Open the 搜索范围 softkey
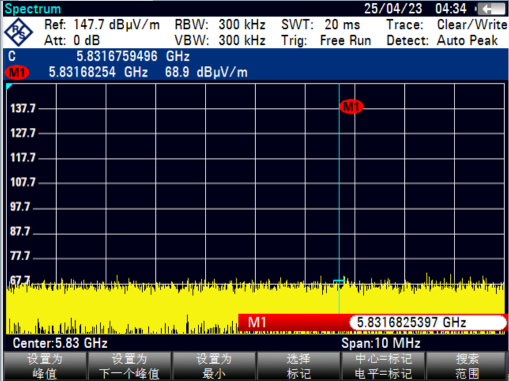 coord(467,366)
